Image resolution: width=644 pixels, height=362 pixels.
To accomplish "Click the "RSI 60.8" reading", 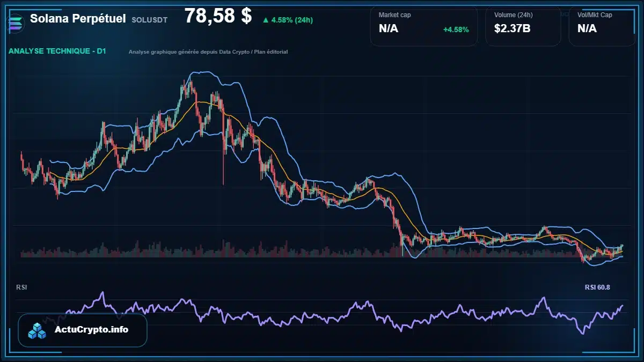I will coord(597,287).
